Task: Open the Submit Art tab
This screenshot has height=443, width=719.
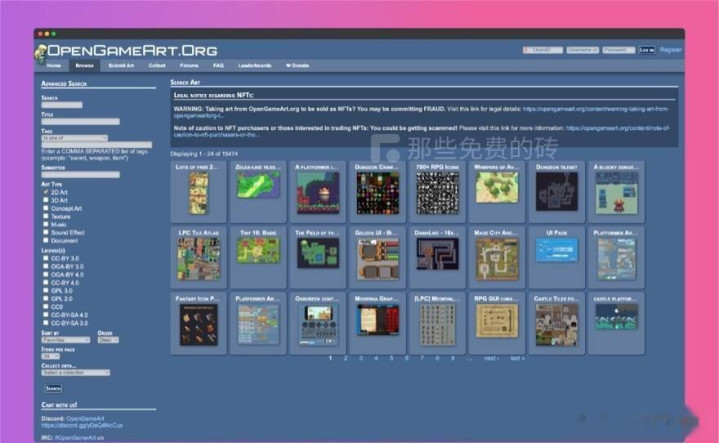Action: click(121, 66)
